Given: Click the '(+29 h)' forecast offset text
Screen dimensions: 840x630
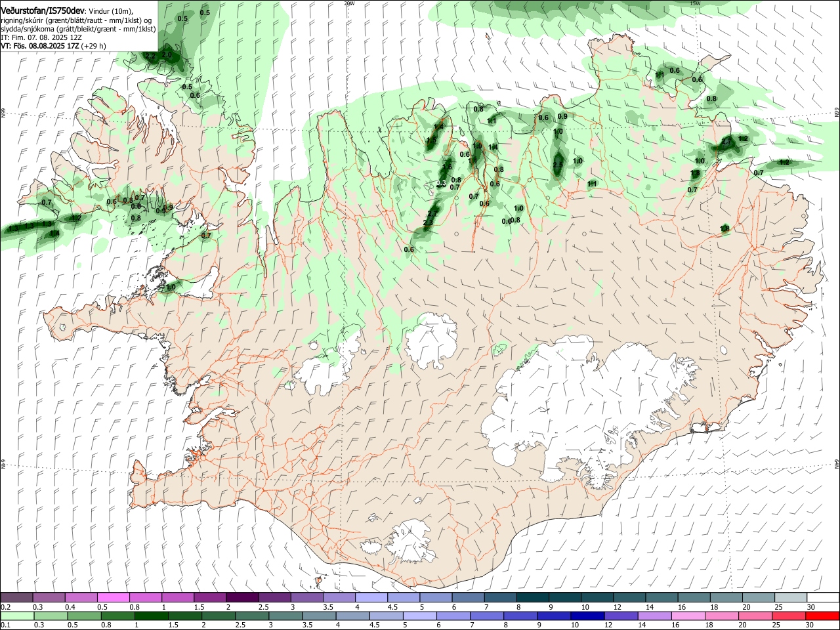Looking at the screenshot, I should coord(94,46).
